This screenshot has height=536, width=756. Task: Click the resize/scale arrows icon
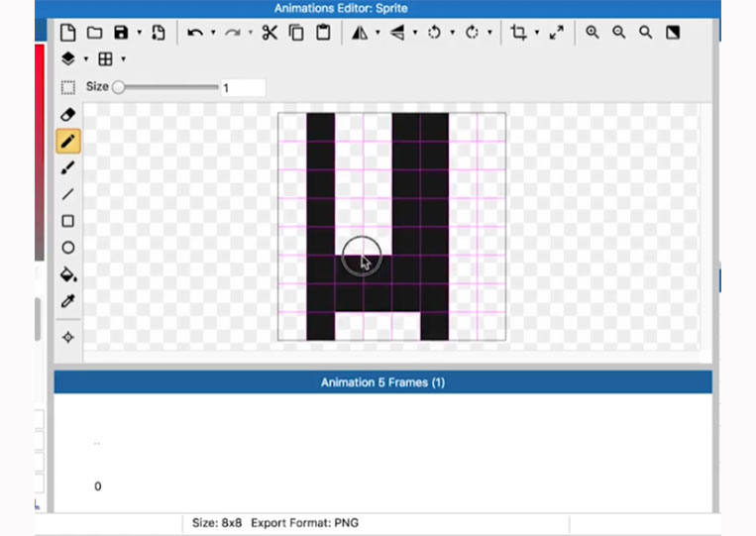[557, 33]
